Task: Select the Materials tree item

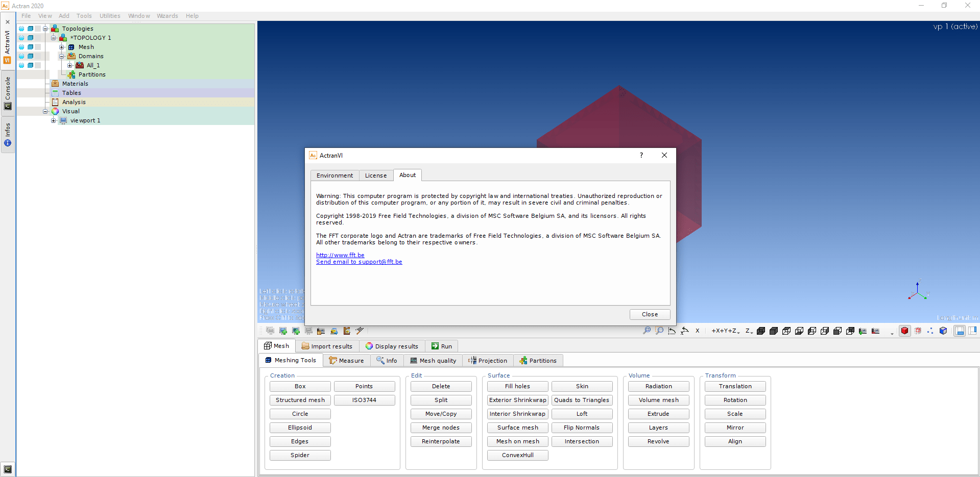Action: [75, 84]
